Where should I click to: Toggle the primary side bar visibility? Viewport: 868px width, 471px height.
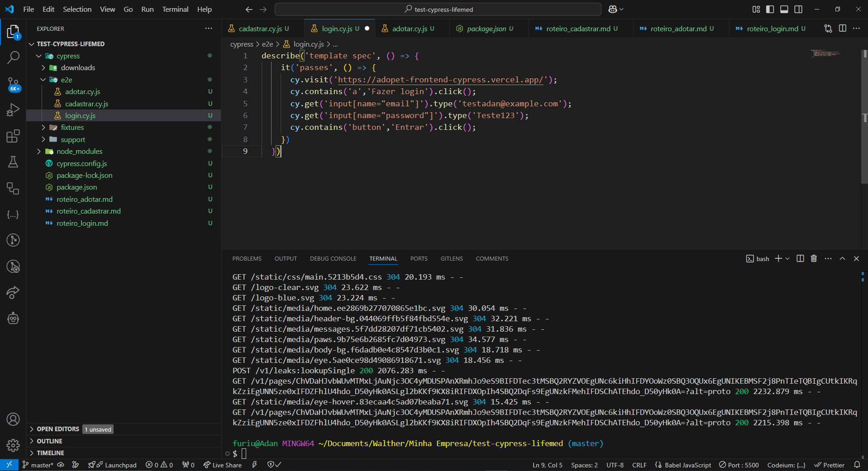pos(770,9)
